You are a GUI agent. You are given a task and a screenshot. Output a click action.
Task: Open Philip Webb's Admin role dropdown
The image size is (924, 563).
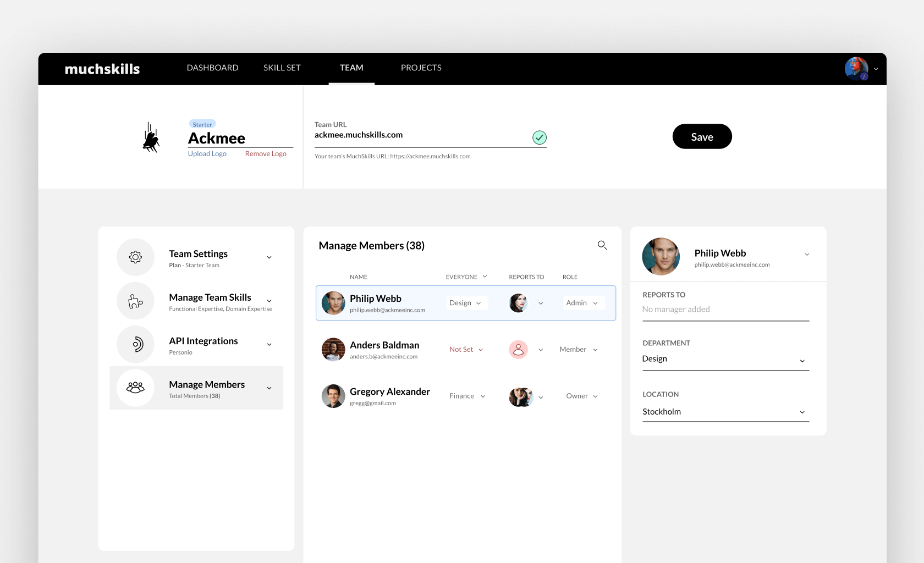point(583,303)
